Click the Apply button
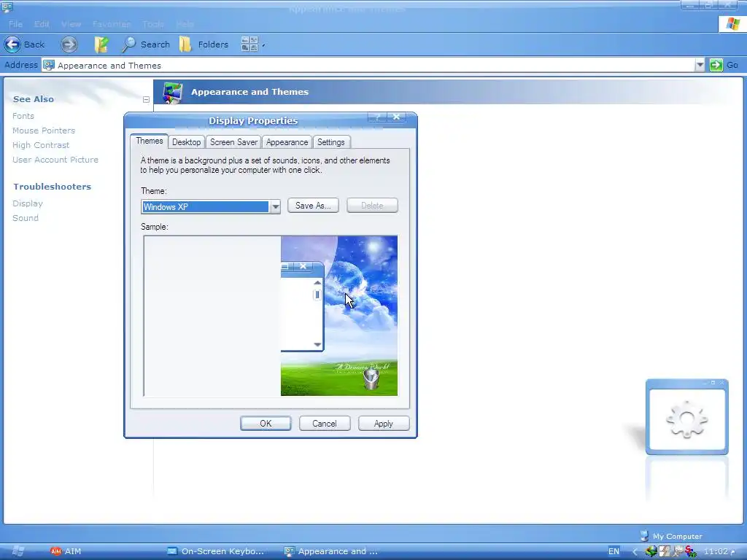Viewport: 747px width, 560px height. coord(384,424)
